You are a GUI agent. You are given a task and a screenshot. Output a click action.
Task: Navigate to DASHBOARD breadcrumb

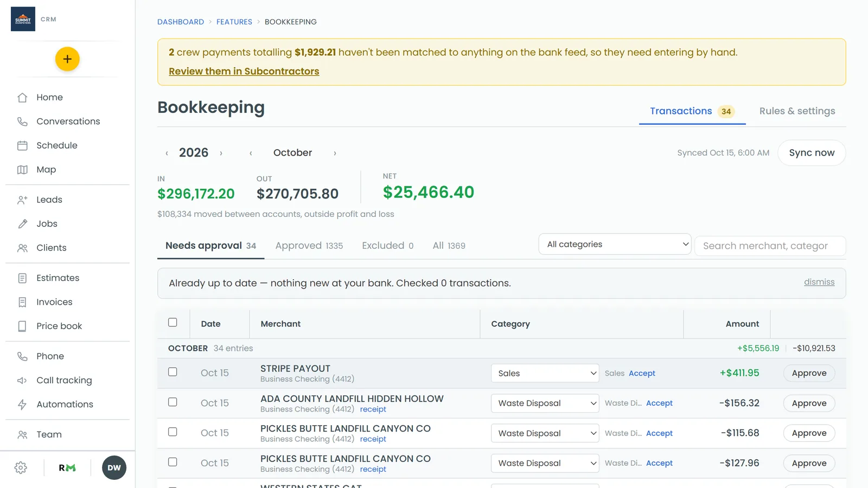point(181,22)
